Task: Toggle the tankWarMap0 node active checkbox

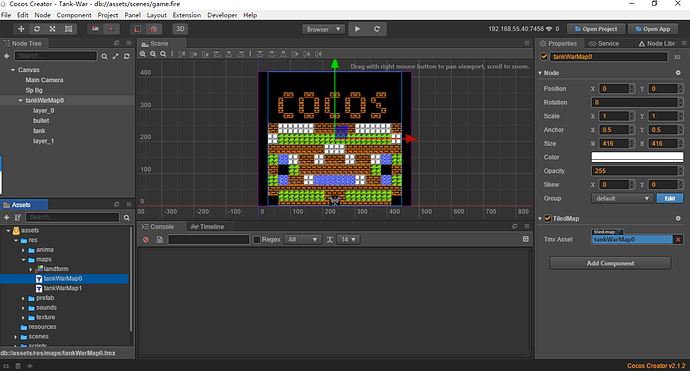Action: tap(544, 57)
